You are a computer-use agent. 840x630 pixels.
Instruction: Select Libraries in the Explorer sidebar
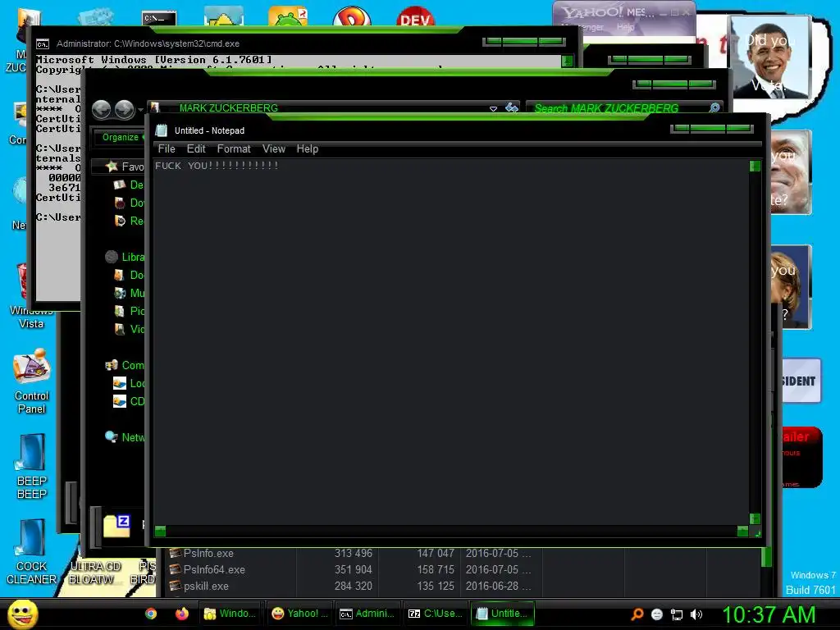[126, 257]
